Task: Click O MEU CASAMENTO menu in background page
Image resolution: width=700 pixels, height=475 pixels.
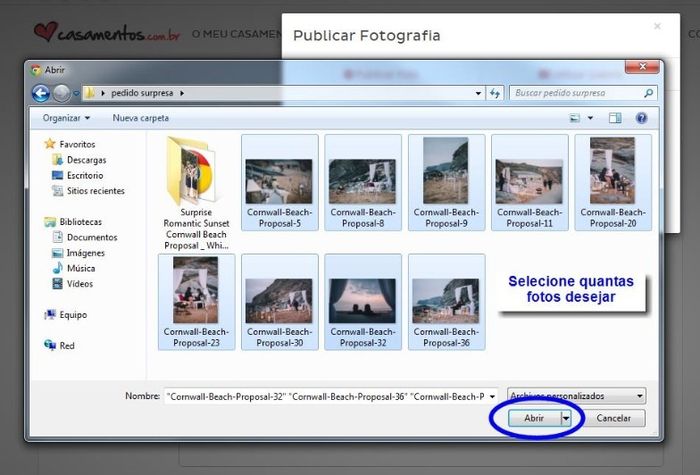Action: pos(237,34)
